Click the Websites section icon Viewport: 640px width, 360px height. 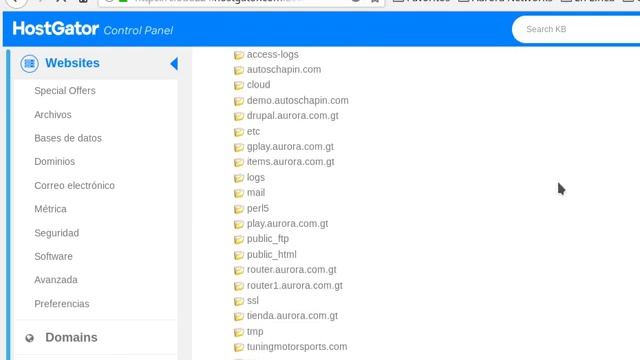coord(29,64)
